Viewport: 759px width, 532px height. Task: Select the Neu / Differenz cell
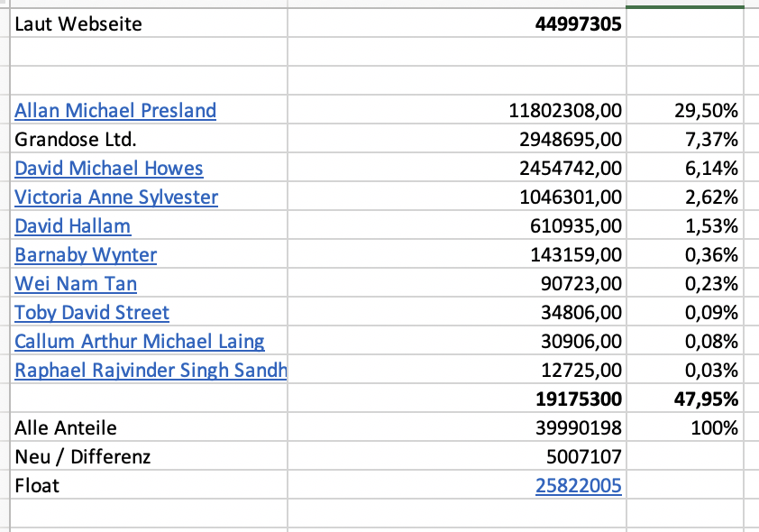83,457
